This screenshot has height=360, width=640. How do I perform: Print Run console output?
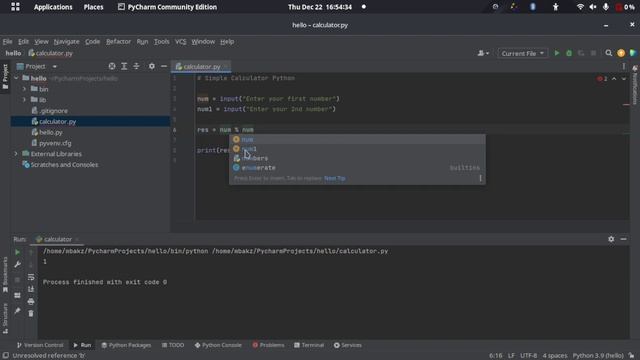point(31,301)
